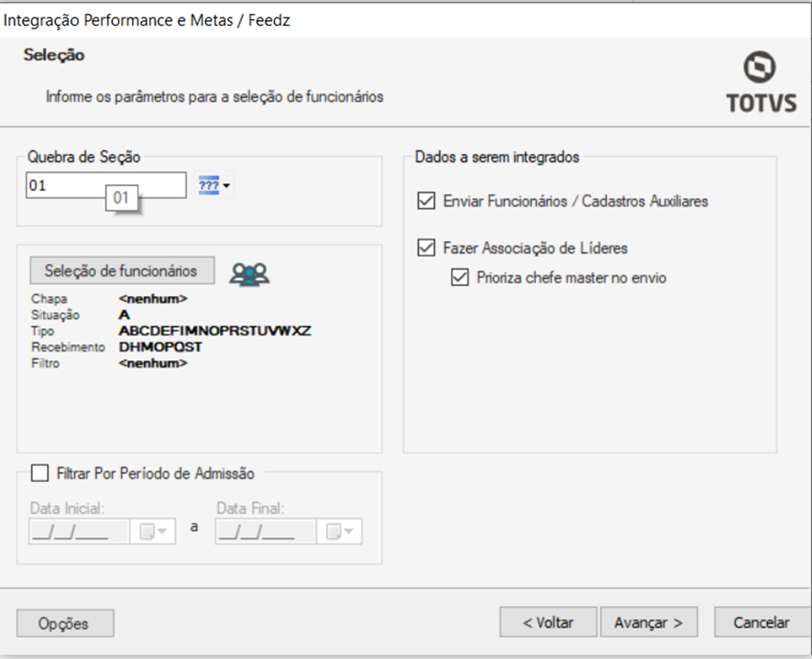Toggle Prioriza chefe master no envio

click(460, 277)
